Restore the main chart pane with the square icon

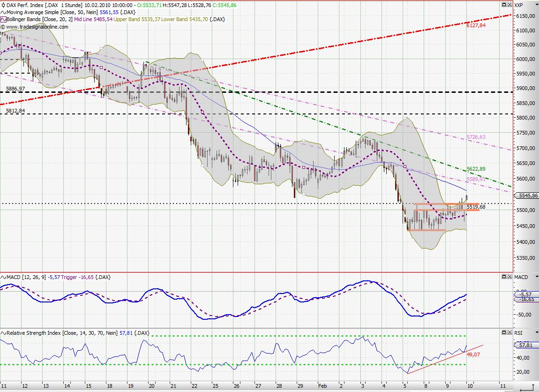(x=505, y=4)
